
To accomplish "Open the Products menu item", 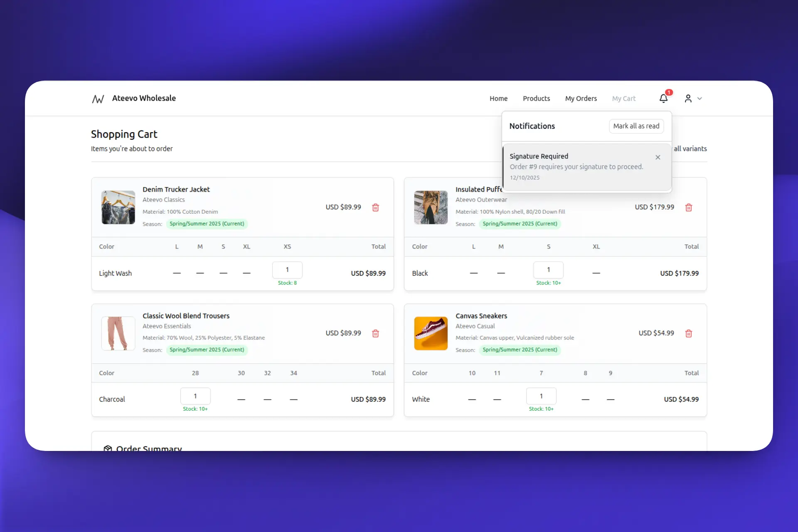I will pos(536,99).
